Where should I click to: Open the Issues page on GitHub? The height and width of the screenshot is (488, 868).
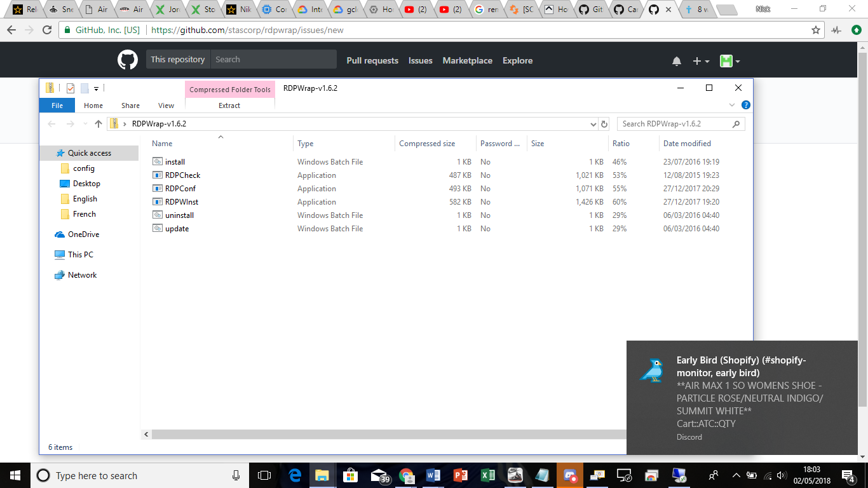coord(420,60)
